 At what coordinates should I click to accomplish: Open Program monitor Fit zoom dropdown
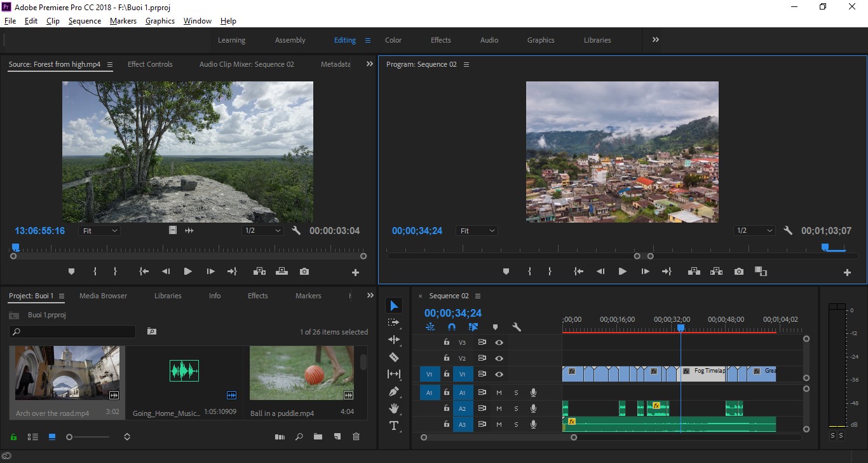click(x=477, y=231)
